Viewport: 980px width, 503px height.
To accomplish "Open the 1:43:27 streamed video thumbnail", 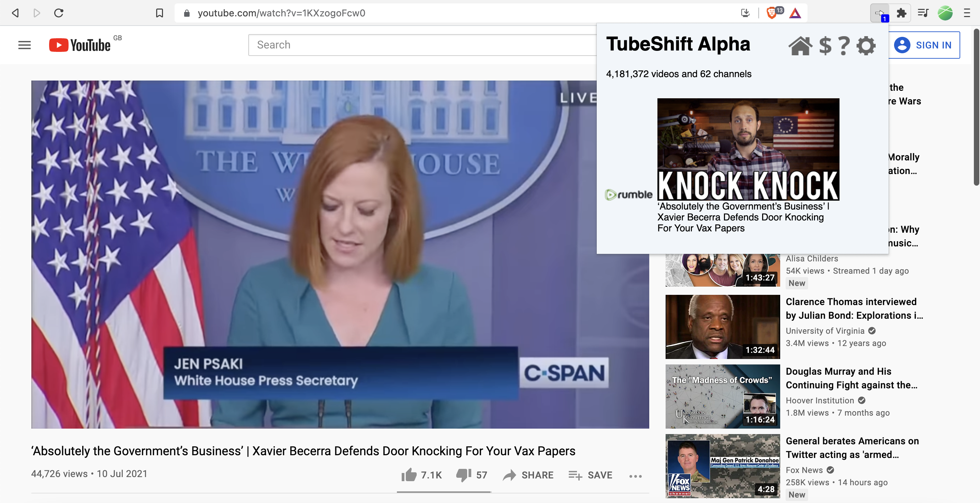I will (x=723, y=270).
